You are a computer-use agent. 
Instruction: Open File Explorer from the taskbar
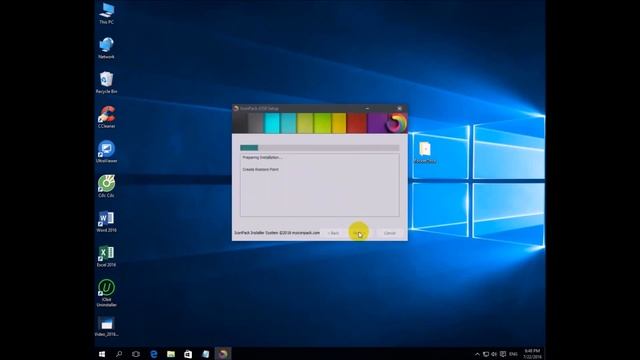tap(171, 354)
